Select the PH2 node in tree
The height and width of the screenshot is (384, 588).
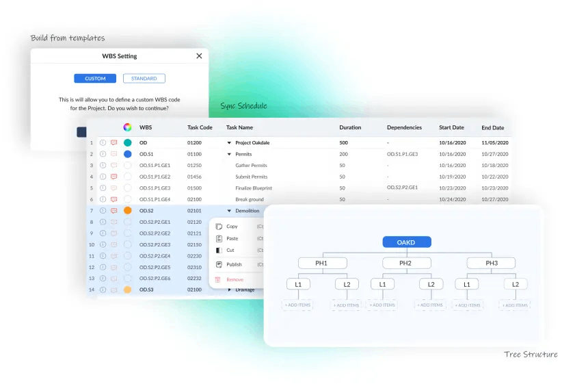pyautogui.click(x=407, y=263)
